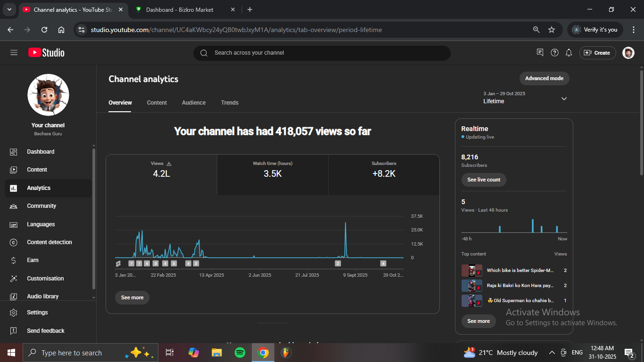Viewport: 644px width, 362px height.
Task: Click See more below the views chart
Action: point(132,298)
